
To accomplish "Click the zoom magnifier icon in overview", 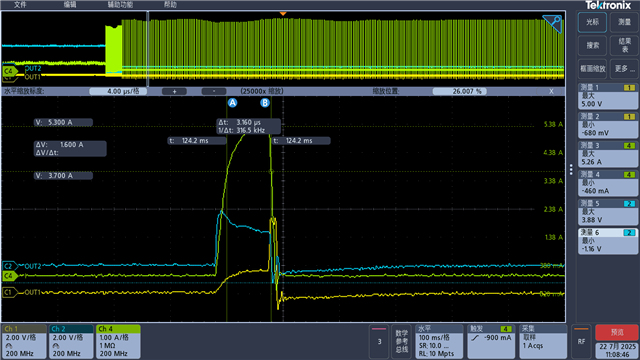I will coord(552,23).
